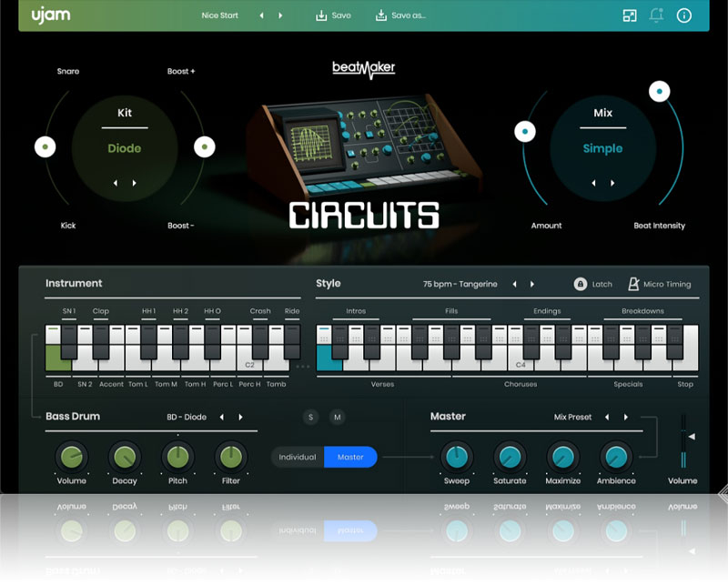This screenshot has width=728, height=585.
Task: Click the master Volume slider
Action: 683,441
